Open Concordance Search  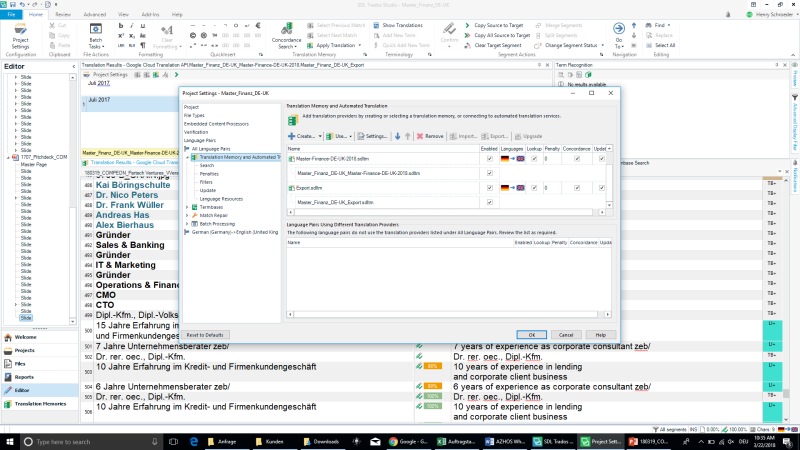pos(286,36)
